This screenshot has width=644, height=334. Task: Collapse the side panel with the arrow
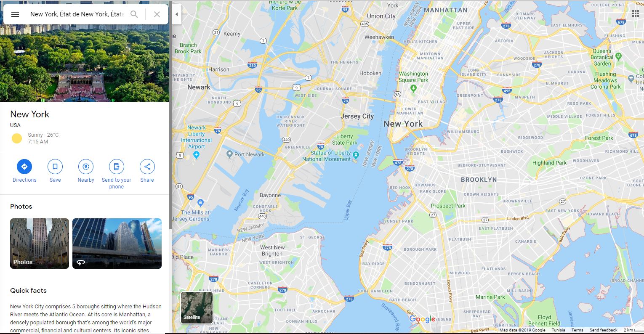pyautogui.click(x=176, y=14)
